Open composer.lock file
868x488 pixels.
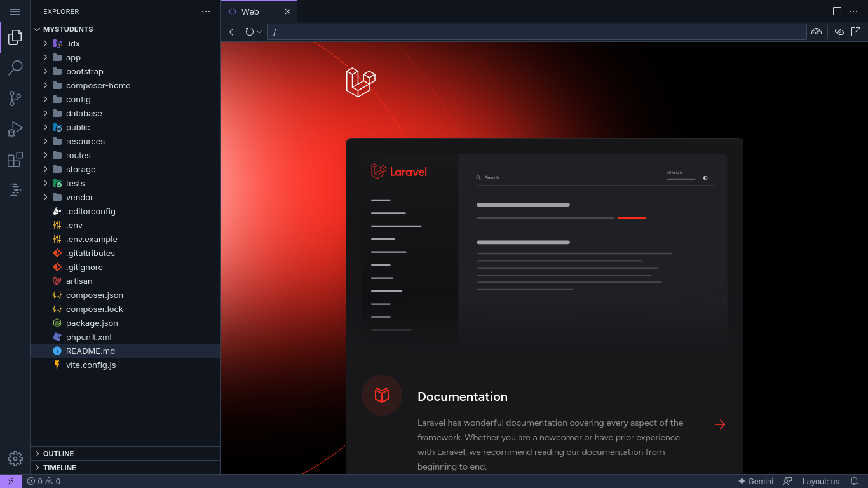126,309
